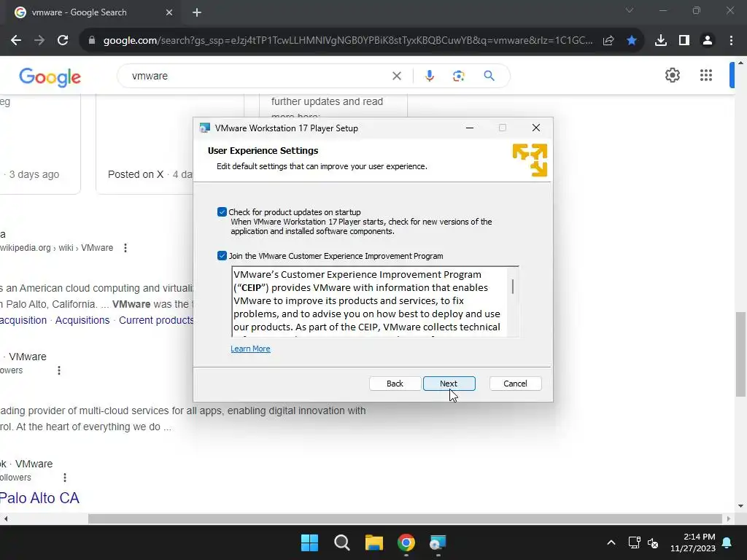
Task: Open the Learn More link about CEIP
Action: (x=250, y=349)
